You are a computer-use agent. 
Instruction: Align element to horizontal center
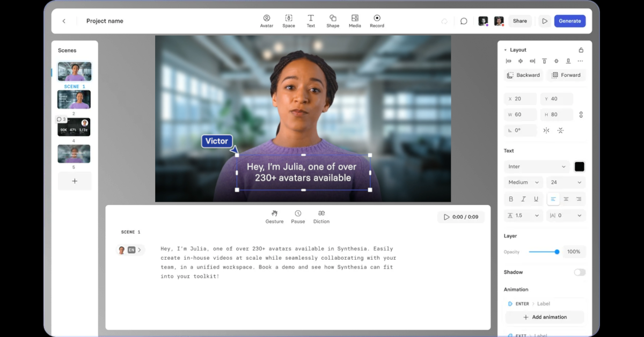coord(521,61)
